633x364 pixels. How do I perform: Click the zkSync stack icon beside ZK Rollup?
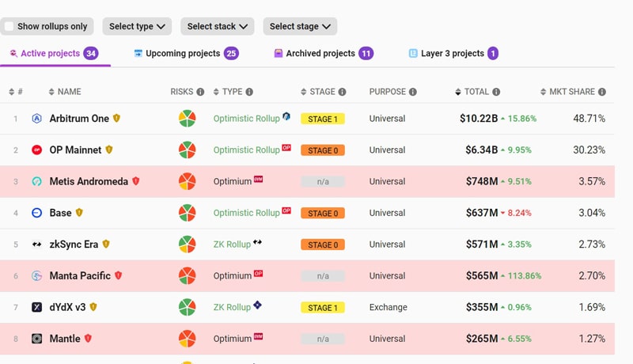(x=257, y=242)
